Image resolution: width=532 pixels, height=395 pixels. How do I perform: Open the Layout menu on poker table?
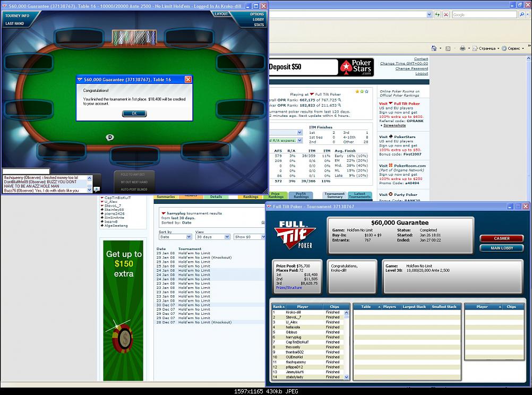click(221, 14)
